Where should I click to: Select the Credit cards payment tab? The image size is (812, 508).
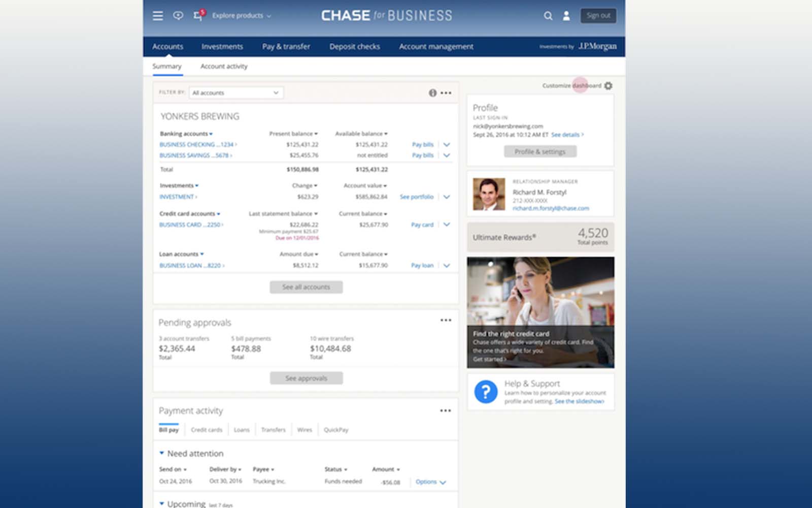point(207,430)
